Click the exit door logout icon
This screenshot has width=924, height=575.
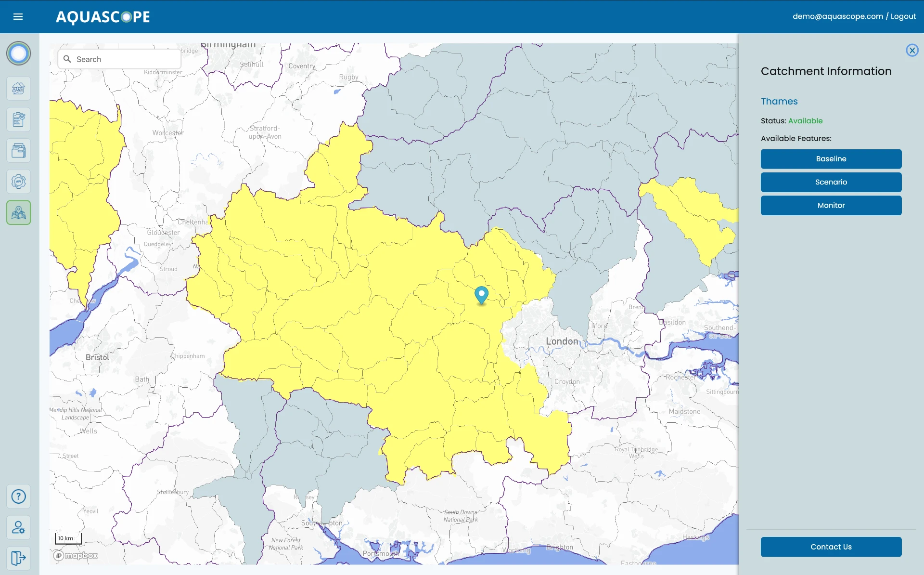[18, 558]
